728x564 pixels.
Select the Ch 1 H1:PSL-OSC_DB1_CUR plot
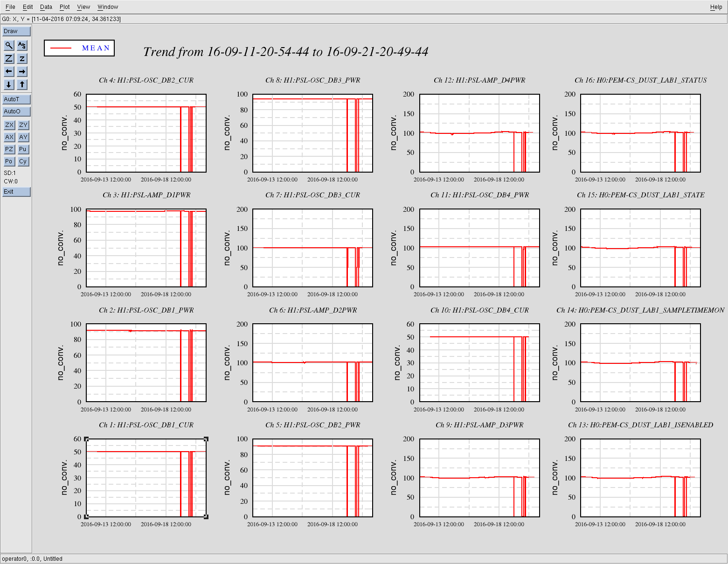tap(146, 478)
